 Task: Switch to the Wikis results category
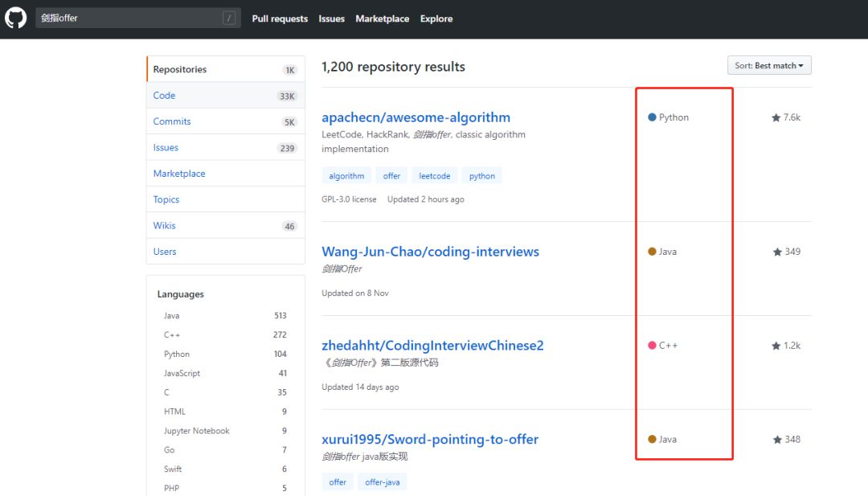click(x=226, y=225)
